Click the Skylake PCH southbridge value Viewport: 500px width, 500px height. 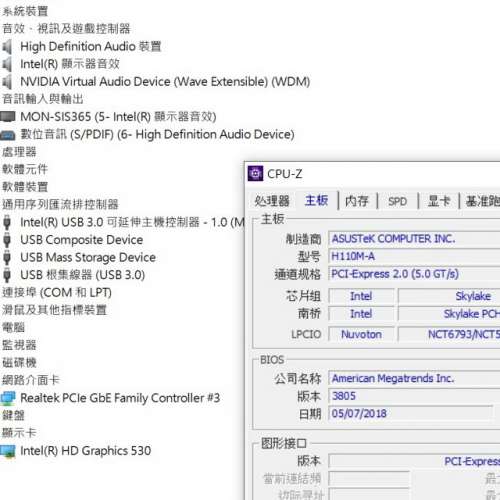[449, 314]
